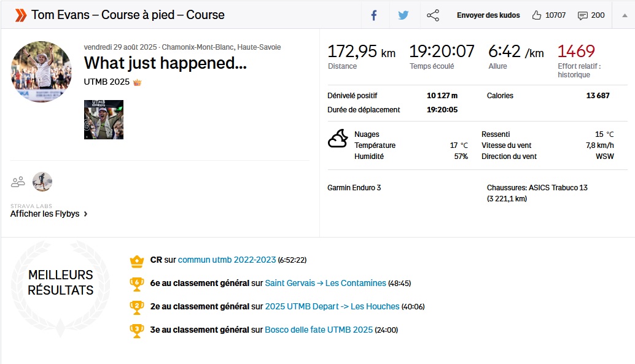Open the UTMB race photo thumbnail
The height and width of the screenshot is (364, 635).
click(103, 120)
